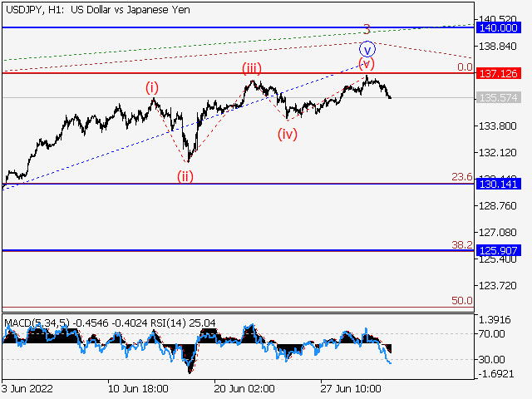Click the Fibonacci 50.0 level label

coord(462,301)
